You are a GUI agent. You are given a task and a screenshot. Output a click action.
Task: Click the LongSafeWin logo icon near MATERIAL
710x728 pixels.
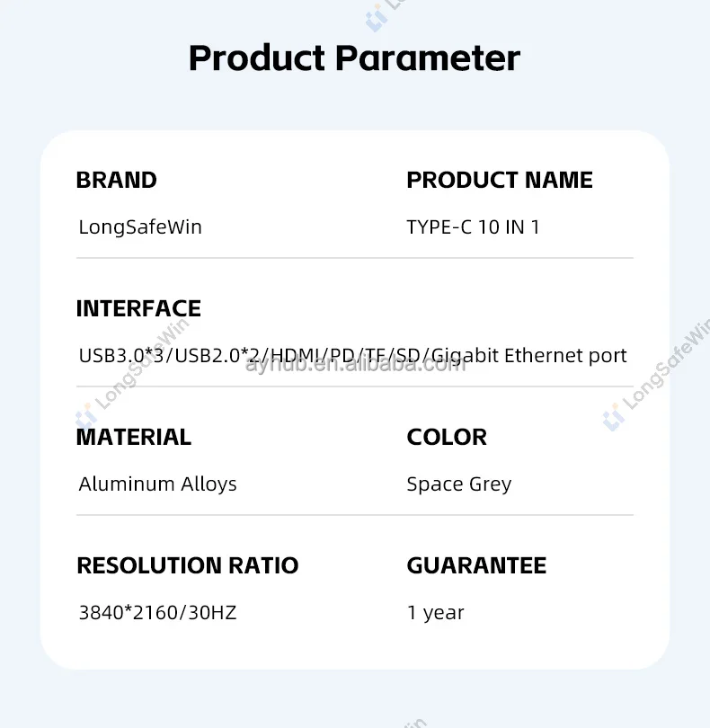(x=85, y=415)
